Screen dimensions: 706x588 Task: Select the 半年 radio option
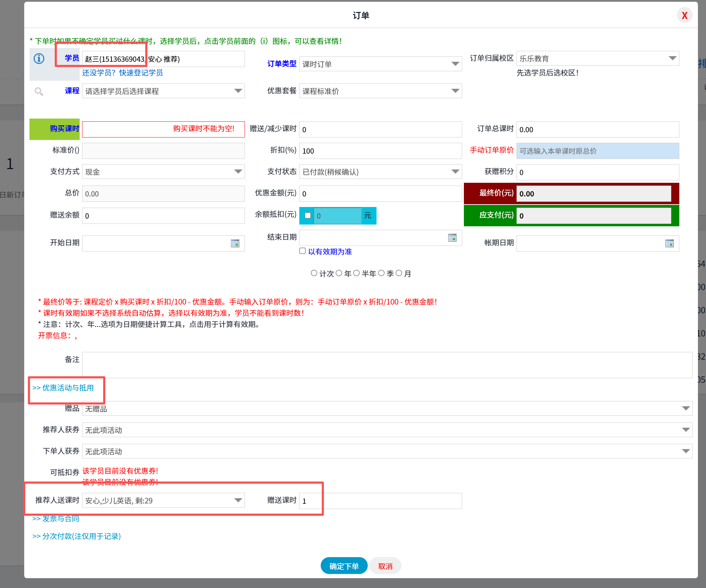point(356,273)
